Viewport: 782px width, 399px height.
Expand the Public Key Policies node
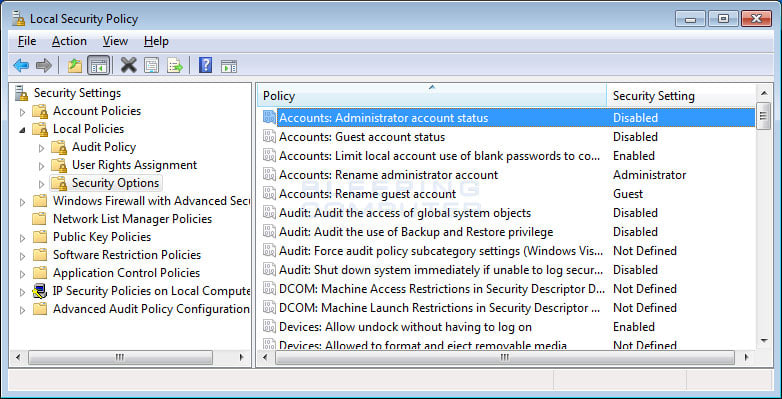[22, 238]
